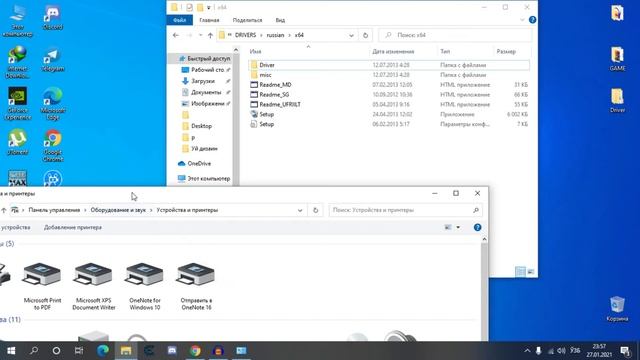This screenshot has height=360, width=640.
Task: Select the Driver folder in file list
Action: coord(388,65)
